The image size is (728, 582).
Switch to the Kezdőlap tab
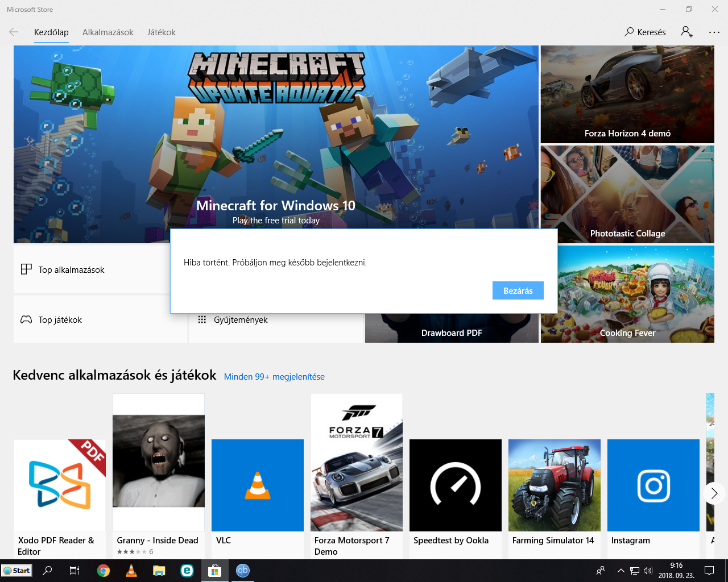[51, 32]
